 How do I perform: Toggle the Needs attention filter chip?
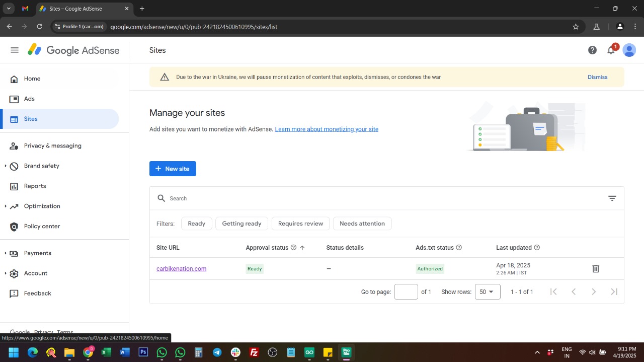[x=362, y=224]
